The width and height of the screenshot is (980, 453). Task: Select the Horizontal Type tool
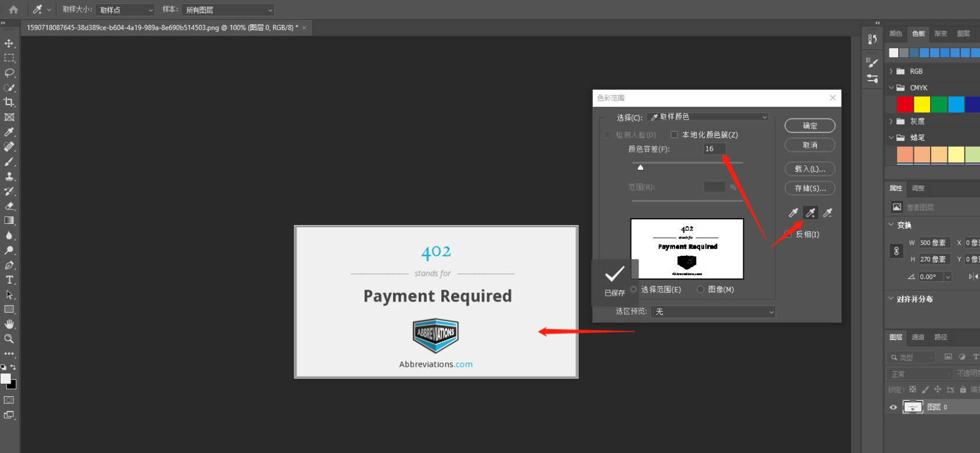(x=9, y=280)
